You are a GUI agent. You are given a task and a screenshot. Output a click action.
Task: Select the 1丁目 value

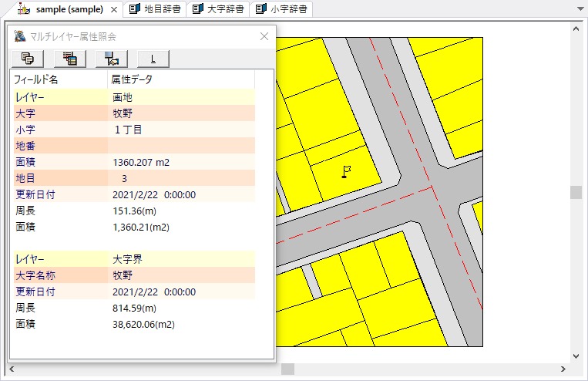tap(127, 130)
